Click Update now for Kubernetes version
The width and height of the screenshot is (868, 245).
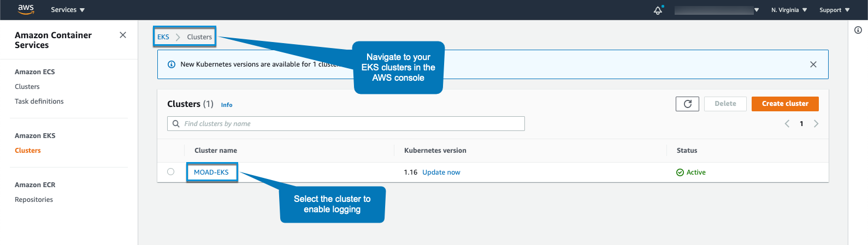(441, 172)
